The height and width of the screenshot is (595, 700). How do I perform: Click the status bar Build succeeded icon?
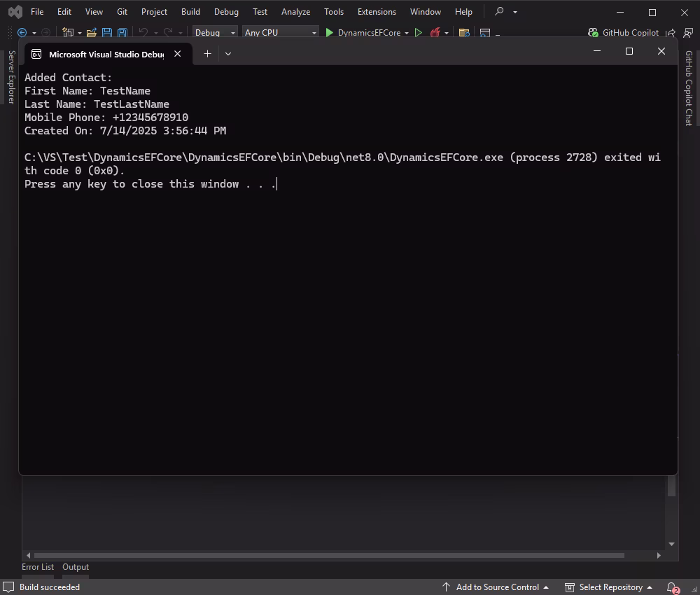(8, 587)
